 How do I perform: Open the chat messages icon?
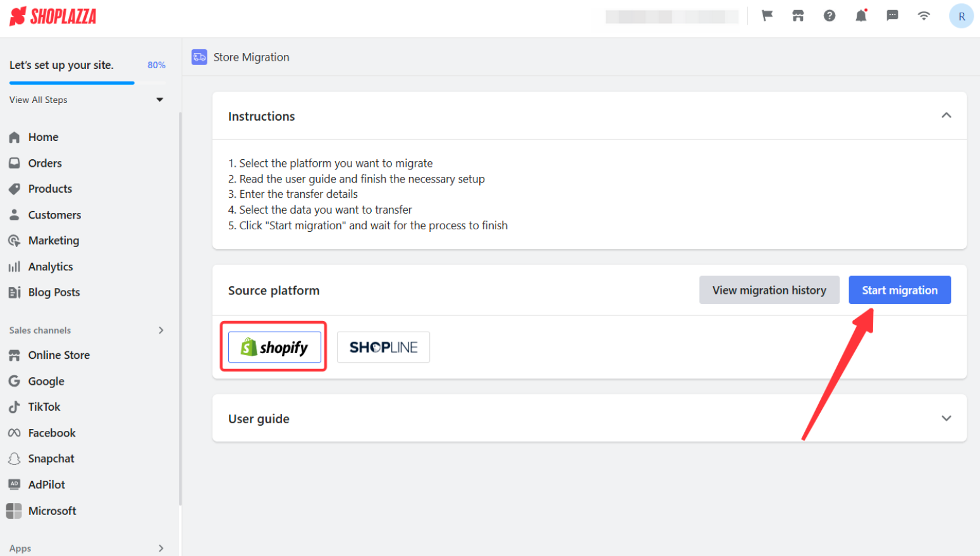892,16
